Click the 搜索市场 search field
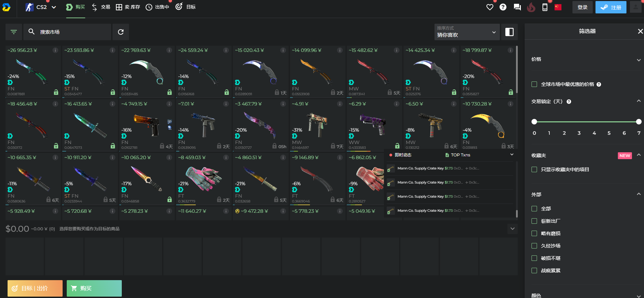Viewport: 644px width, 298px height. point(67,32)
